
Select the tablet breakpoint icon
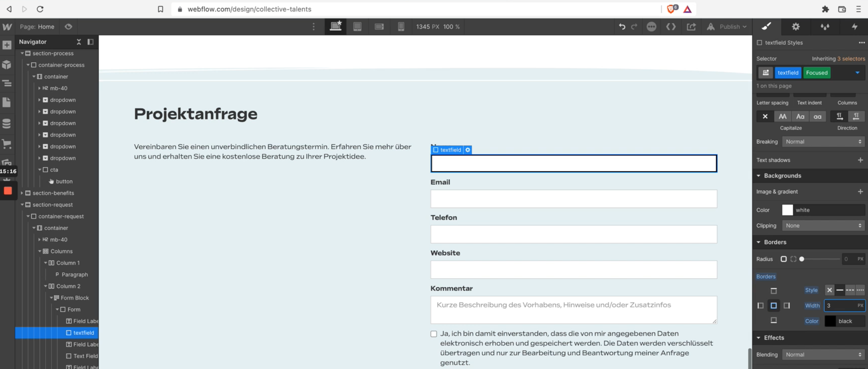click(x=357, y=26)
